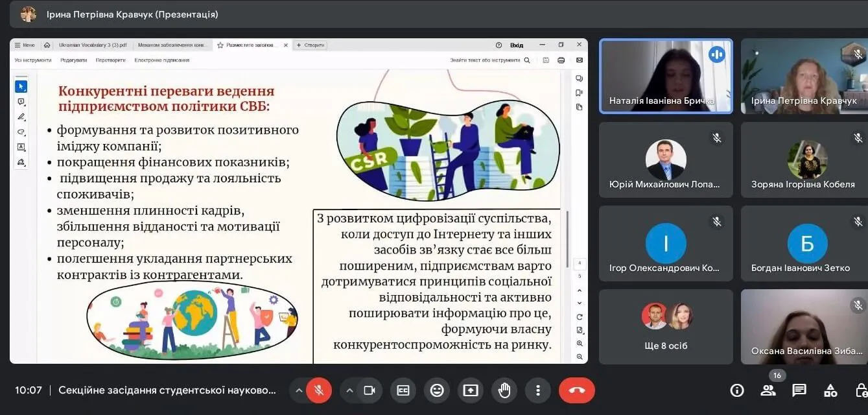
Task: Open the Редагувати menu in the viewer
Action: [73, 60]
